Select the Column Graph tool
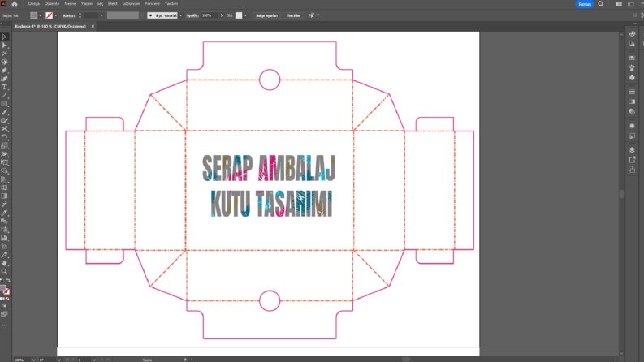Viewport: 644px width, 362px height. pyautogui.click(x=5, y=238)
